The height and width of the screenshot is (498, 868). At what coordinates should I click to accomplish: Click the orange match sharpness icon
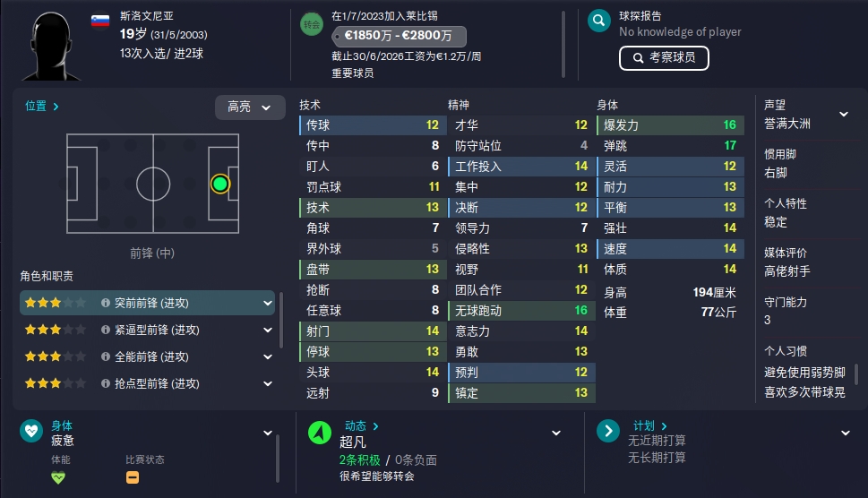click(x=133, y=477)
